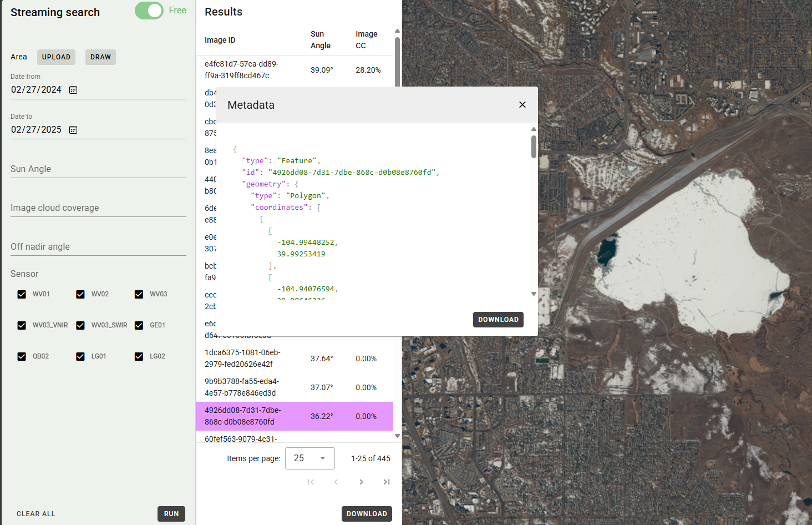
Task: Click the Sun Angle column header
Action: 321,40
